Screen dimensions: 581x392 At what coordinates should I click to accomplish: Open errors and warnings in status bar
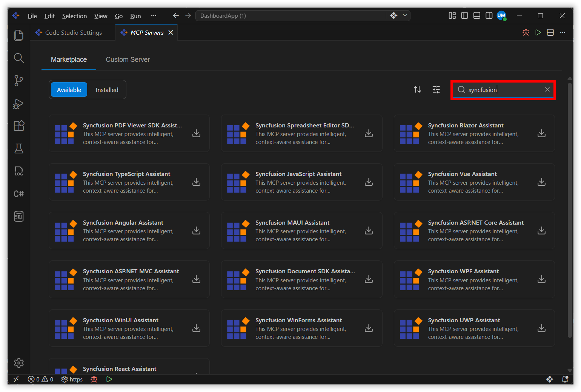coord(40,379)
